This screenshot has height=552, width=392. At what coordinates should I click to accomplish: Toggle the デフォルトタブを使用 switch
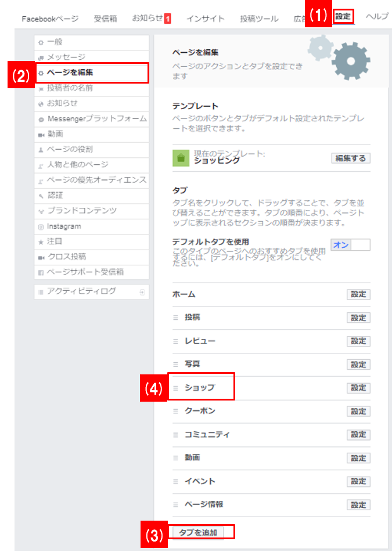(350, 245)
